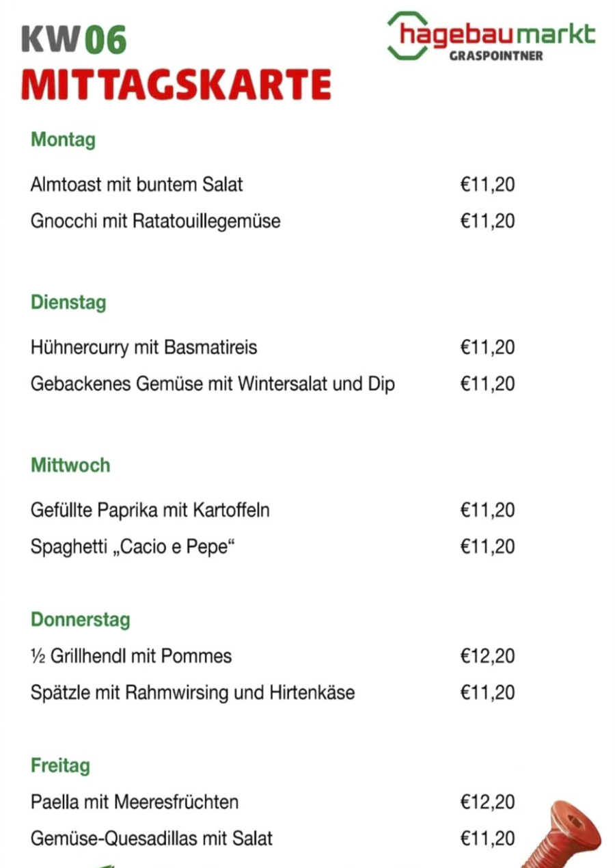
Task: Click the KW 06 week label
Action: [74, 40]
